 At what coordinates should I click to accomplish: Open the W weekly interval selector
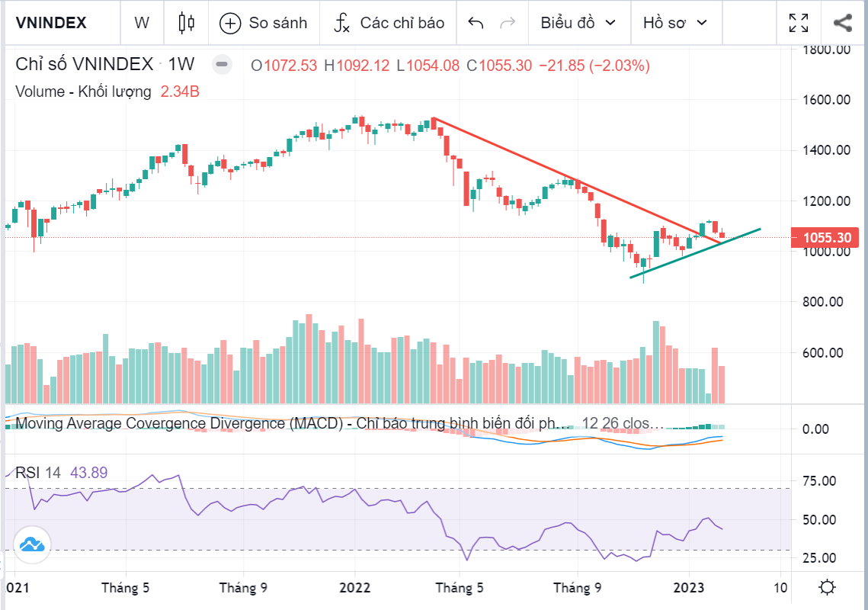142,23
